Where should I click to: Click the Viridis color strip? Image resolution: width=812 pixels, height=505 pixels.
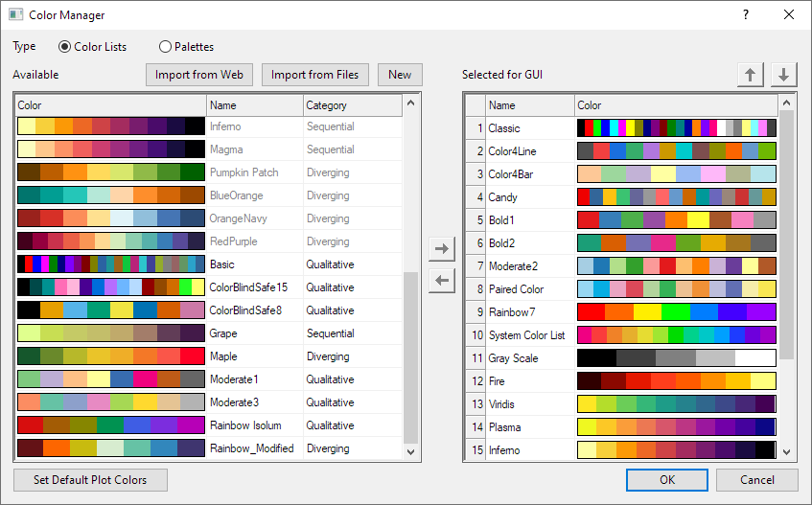[x=676, y=404]
